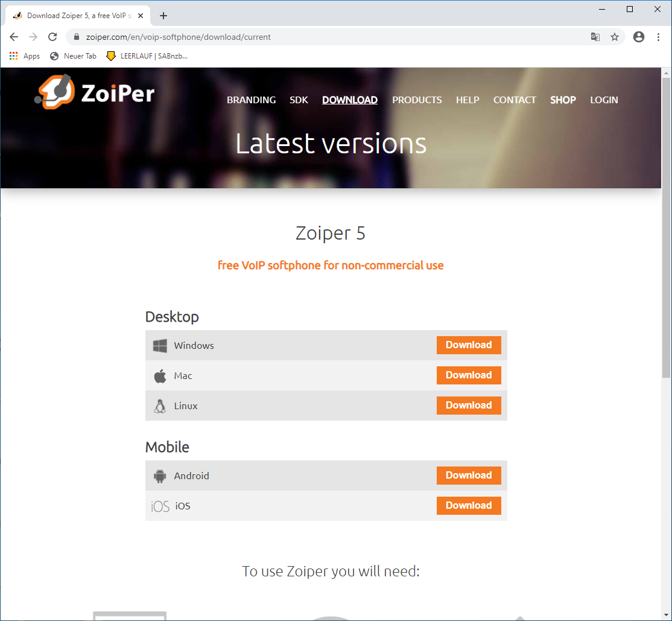Open the Neuer Tab bookmark

(x=73, y=56)
